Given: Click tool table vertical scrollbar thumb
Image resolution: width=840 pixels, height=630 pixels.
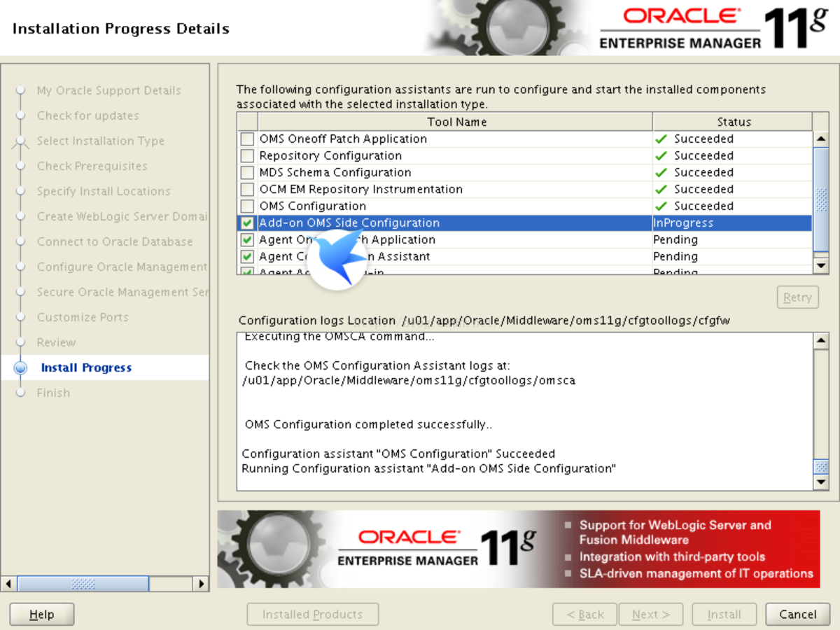Looking at the screenshot, I should [x=821, y=199].
